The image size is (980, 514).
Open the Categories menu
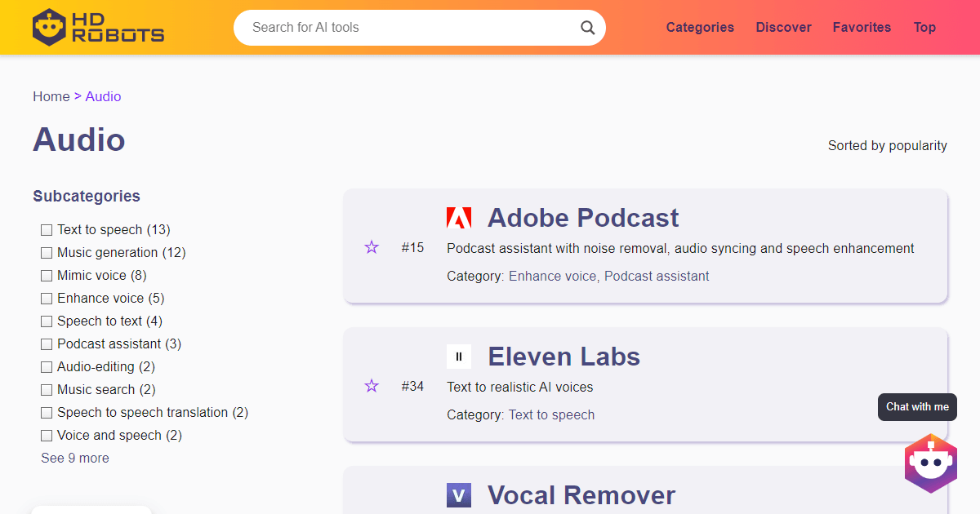[x=700, y=27]
